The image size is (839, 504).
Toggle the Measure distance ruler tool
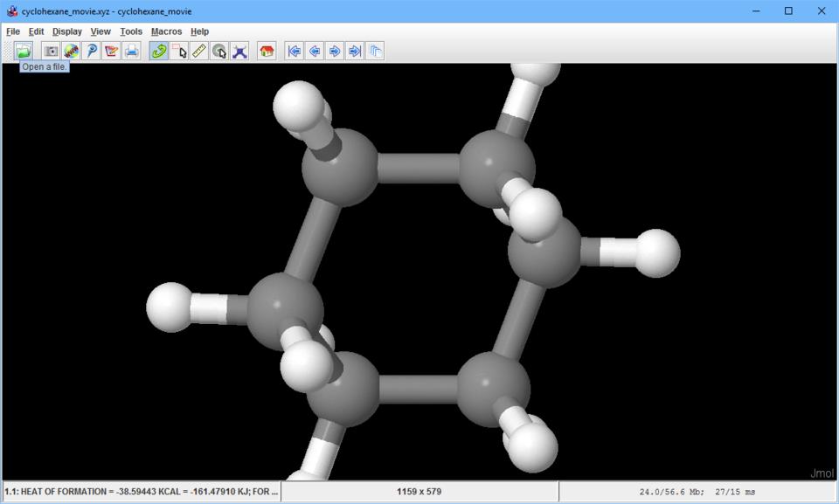tap(199, 52)
